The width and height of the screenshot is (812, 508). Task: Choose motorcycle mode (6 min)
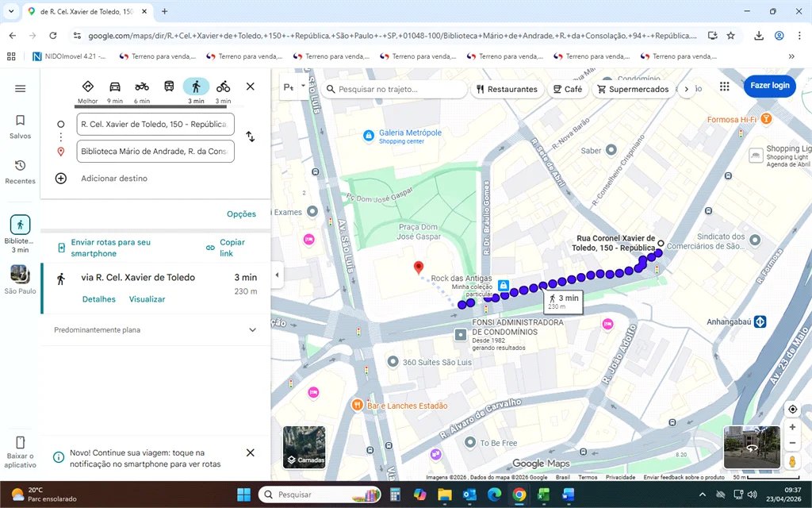(142, 87)
